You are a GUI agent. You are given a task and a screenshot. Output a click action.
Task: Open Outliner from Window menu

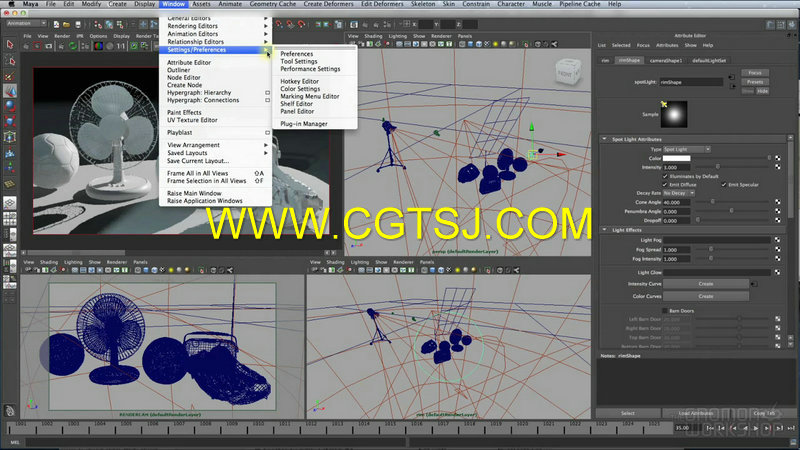click(x=179, y=70)
